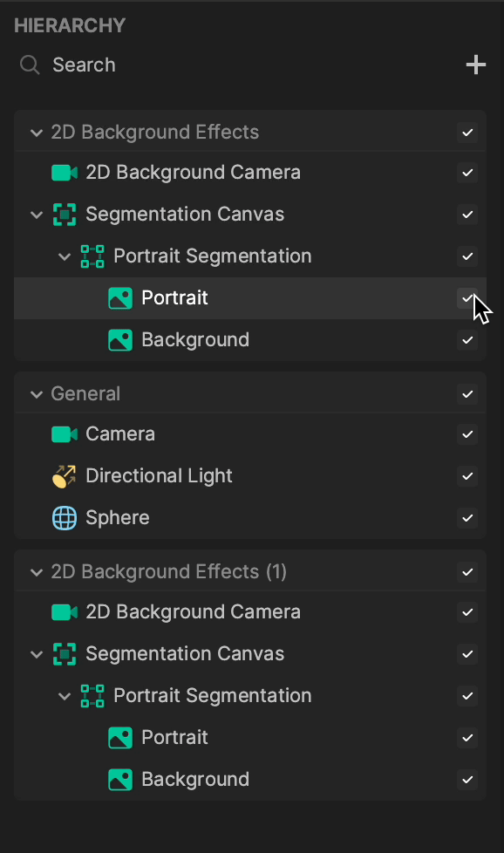504x853 pixels.
Task: Click the search magnifier icon
Action: [x=29, y=64]
